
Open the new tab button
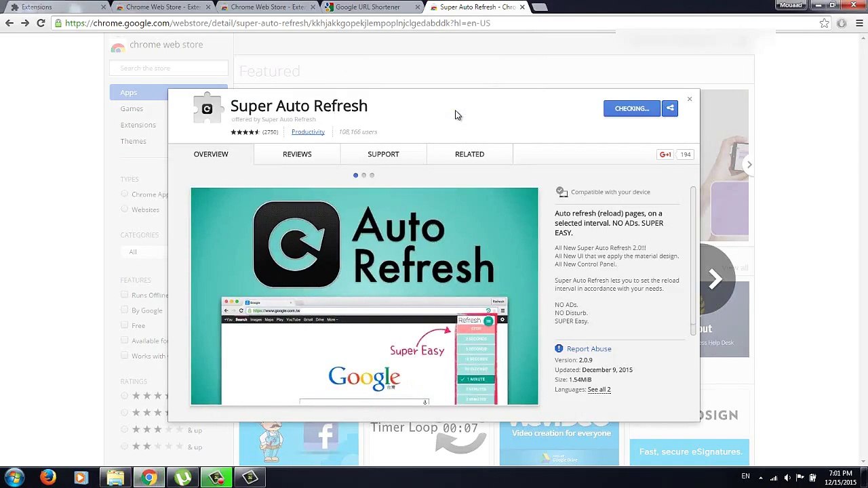(x=539, y=7)
